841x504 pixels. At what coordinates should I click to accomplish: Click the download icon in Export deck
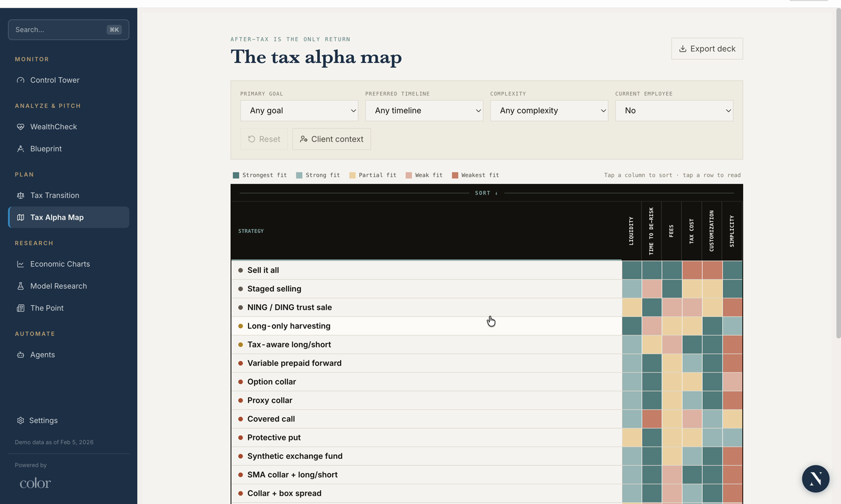click(x=682, y=49)
